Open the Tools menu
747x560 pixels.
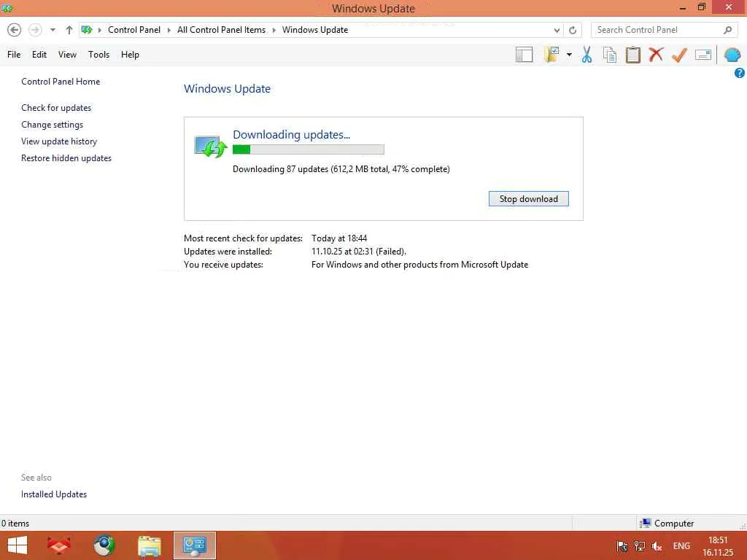98,54
